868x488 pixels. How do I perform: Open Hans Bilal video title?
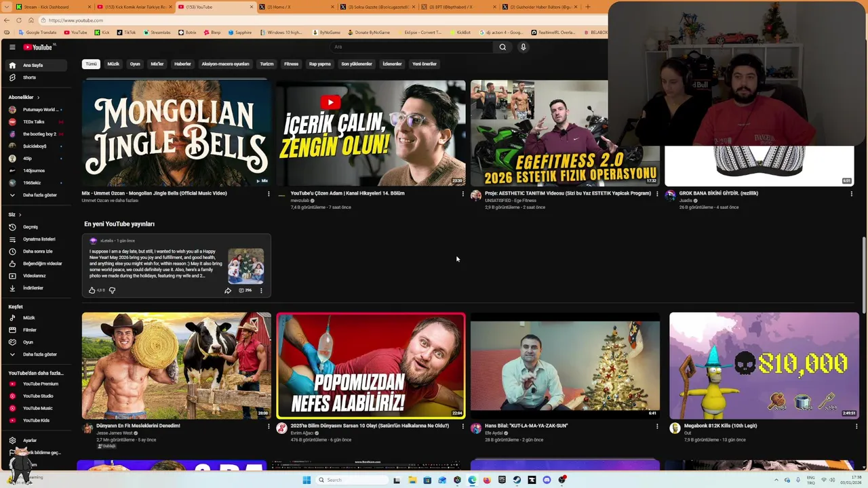point(526,426)
